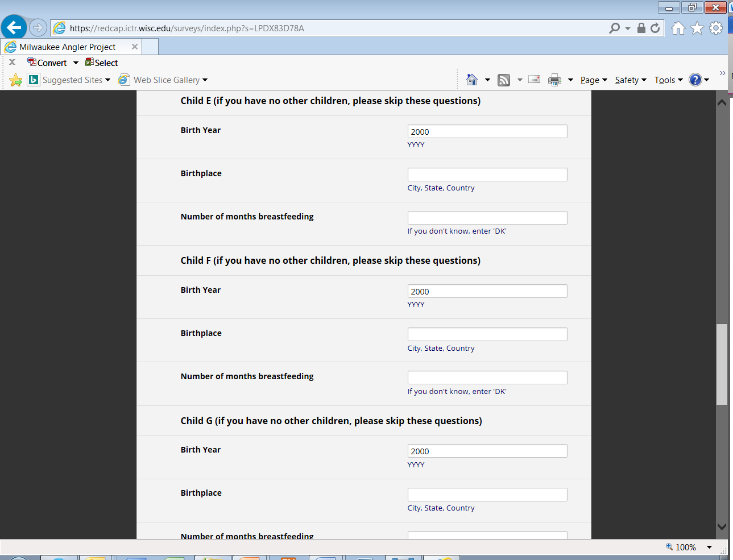Click Child F Birth Year field
This screenshot has height=560, width=733.
pos(487,291)
